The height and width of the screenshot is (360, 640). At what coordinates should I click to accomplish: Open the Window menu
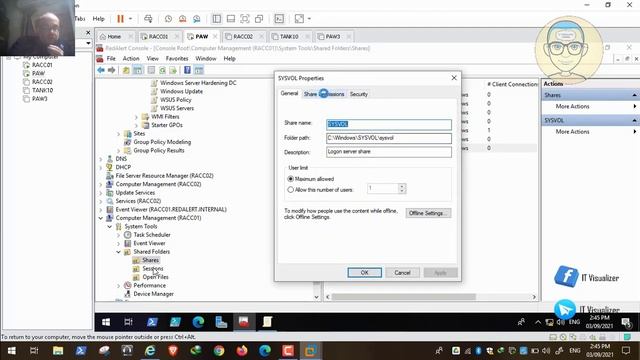[206, 59]
